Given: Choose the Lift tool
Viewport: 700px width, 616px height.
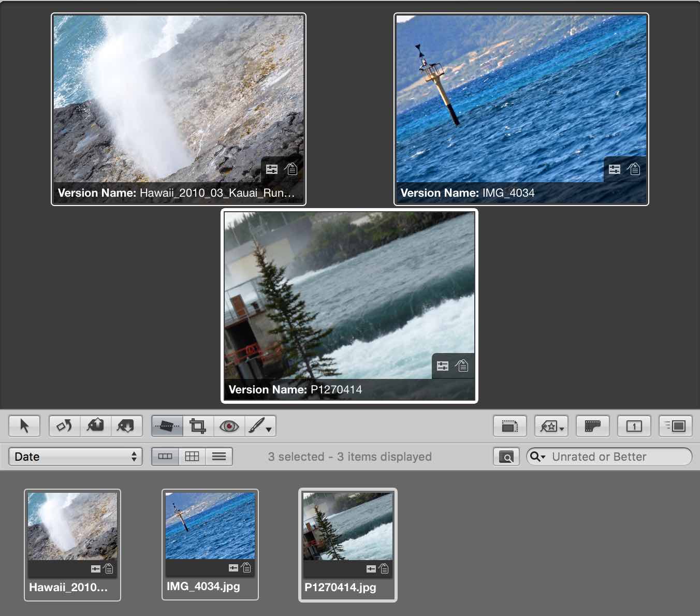Looking at the screenshot, I should coord(95,426).
